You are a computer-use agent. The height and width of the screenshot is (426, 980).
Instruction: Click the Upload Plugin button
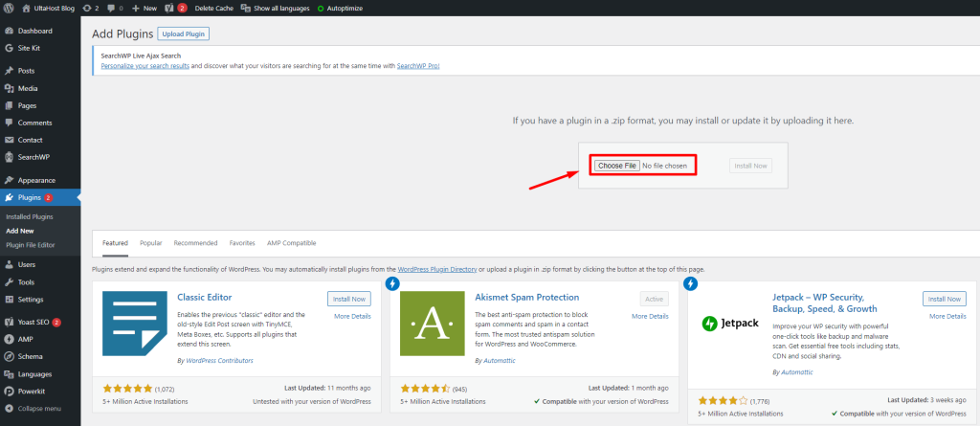tap(183, 34)
